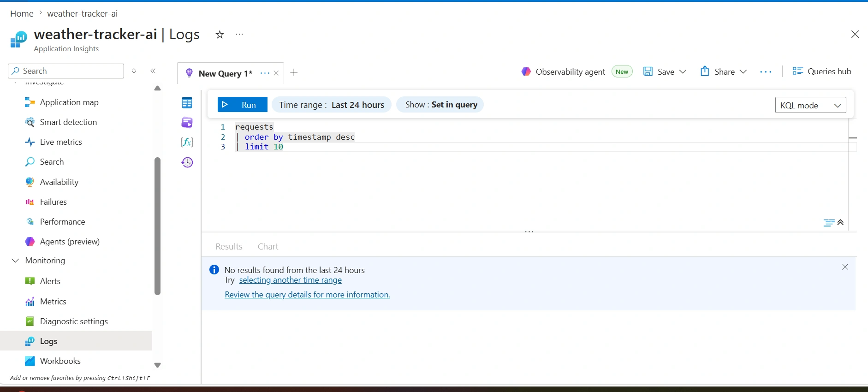Open more options beside page title
The width and height of the screenshot is (868, 392).
(x=239, y=34)
